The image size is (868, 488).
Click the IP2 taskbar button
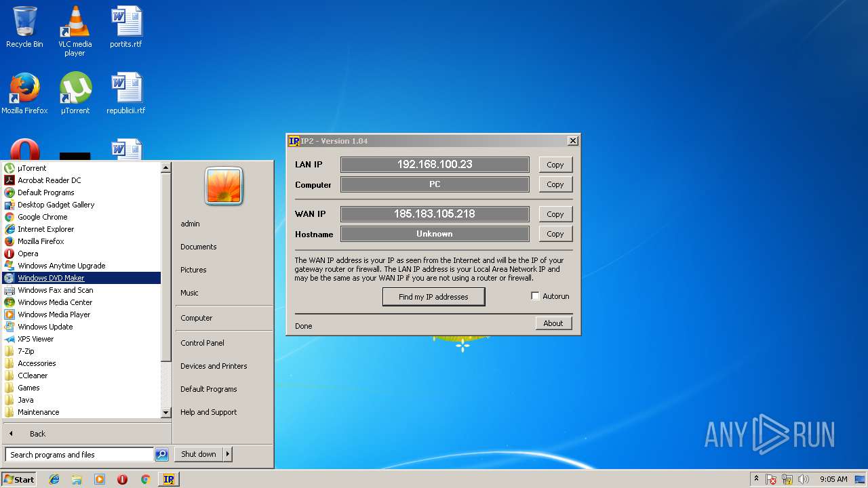[x=168, y=479]
